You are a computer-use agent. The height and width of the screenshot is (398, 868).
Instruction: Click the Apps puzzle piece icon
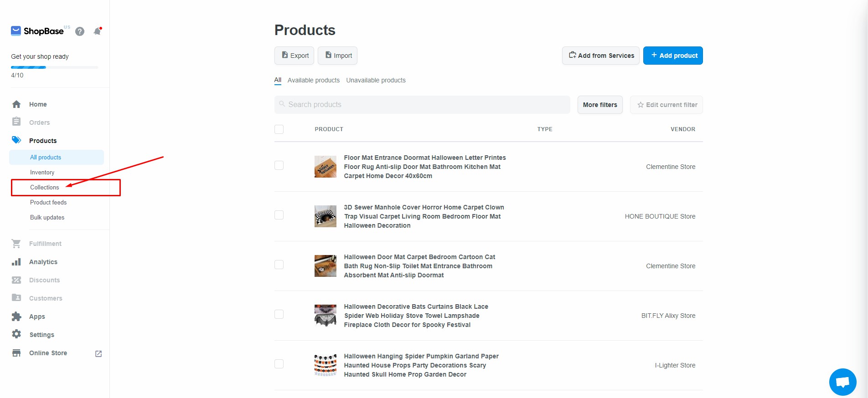16,316
